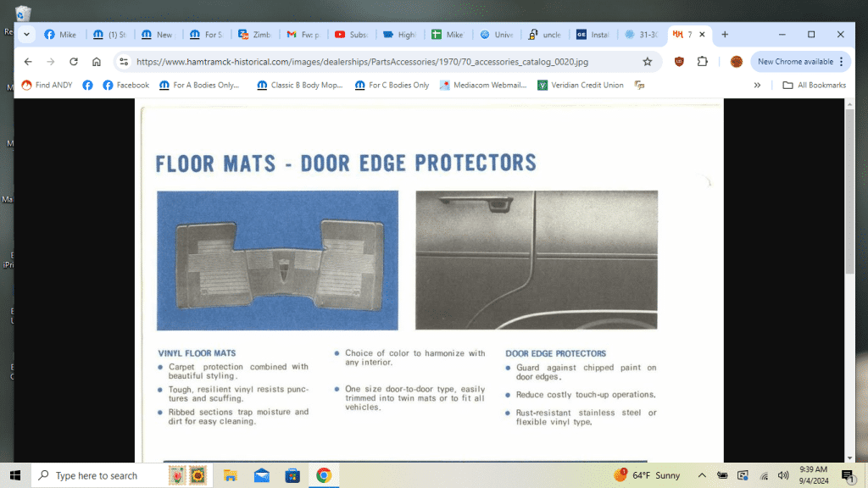868x488 pixels.
Task: Open the Mediacom Webmail bookmark
Action: click(x=483, y=85)
